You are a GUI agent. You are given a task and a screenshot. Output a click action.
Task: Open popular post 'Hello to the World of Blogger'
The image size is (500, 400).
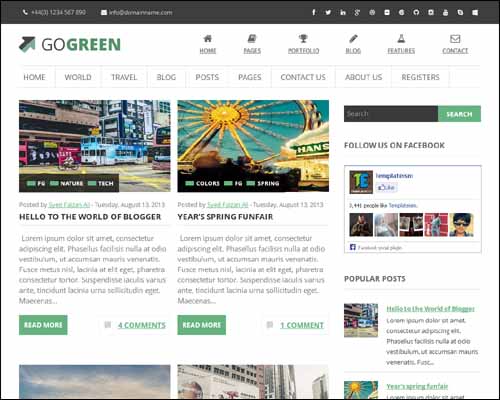[430, 309]
